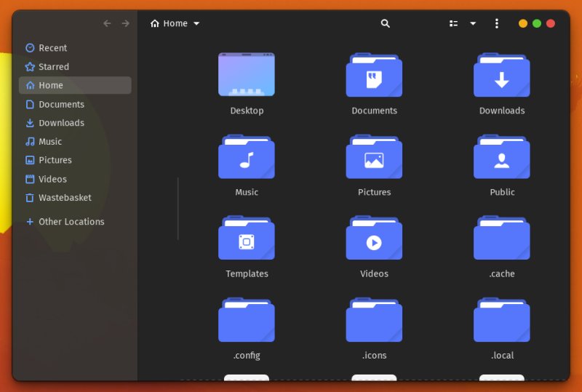
Task: Click Other Locations in the sidebar
Action: click(71, 222)
